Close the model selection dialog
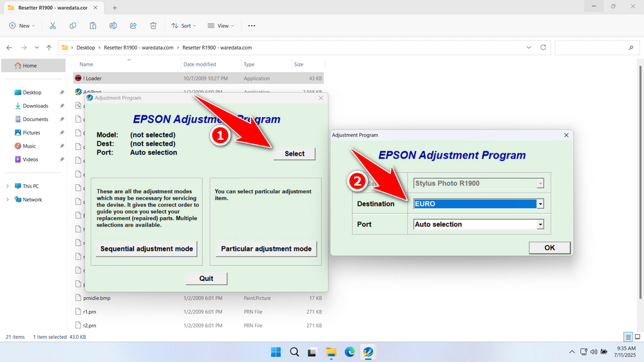Viewport: 644px width, 362px height. pyautogui.click(x=566, y=135)
